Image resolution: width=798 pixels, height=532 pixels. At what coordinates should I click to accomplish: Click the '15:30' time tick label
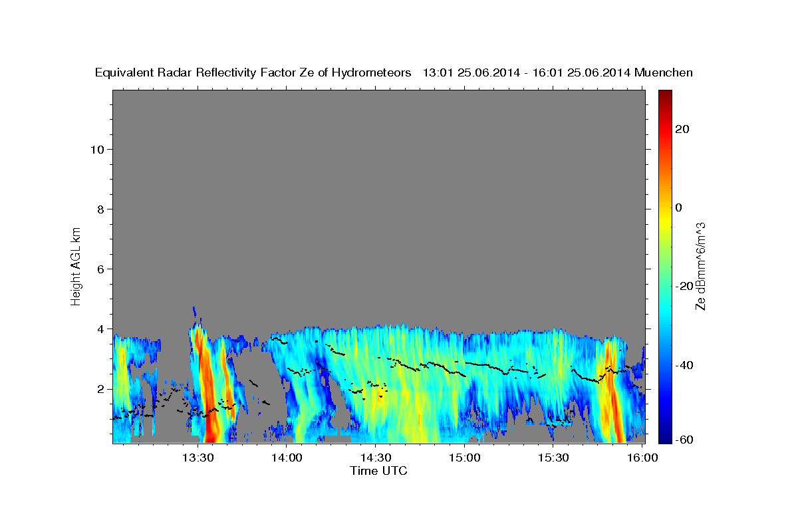(553, 458)
